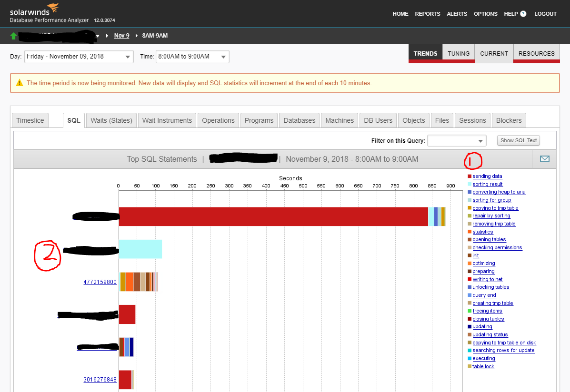Click the checking permissions legend link

(497, 247)
